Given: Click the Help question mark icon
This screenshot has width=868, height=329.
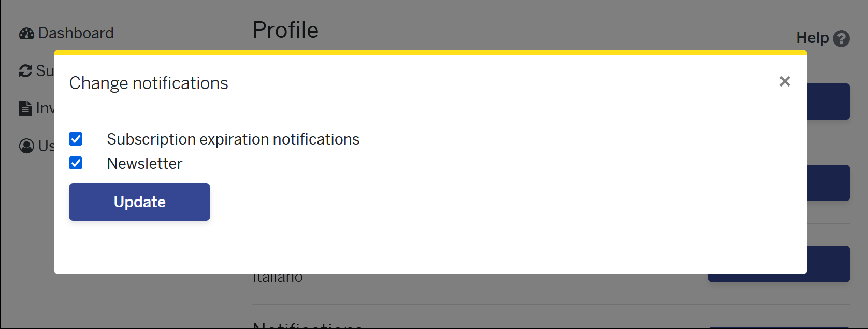Looking at the screenshot, I should (x=841, y=38).
